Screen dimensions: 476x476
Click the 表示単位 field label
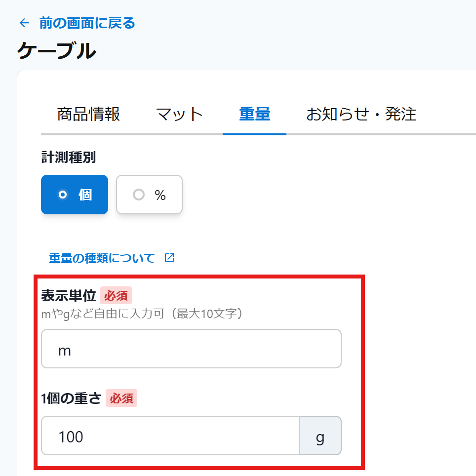coord(68,295)
